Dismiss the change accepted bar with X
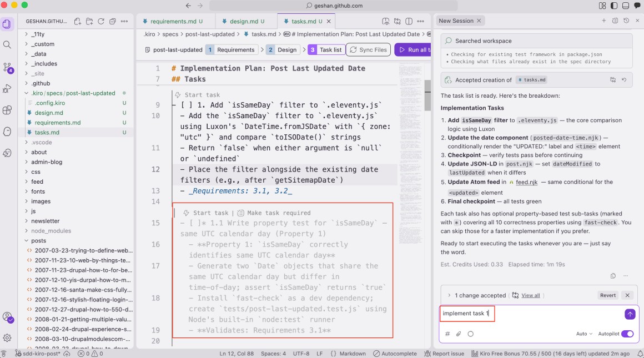Viewport: 644px width, 358px height. pos(627,295)
